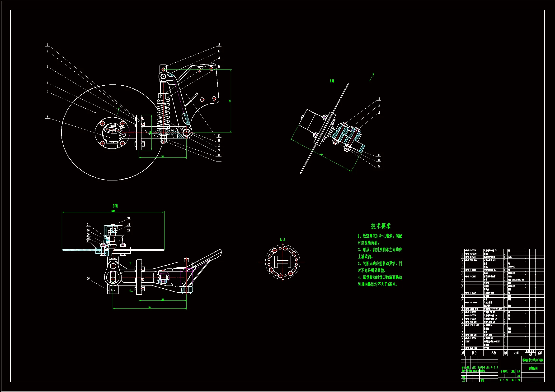Click balloon number 31 label
The height and width of the screenshot is (392, 555).
88,225
